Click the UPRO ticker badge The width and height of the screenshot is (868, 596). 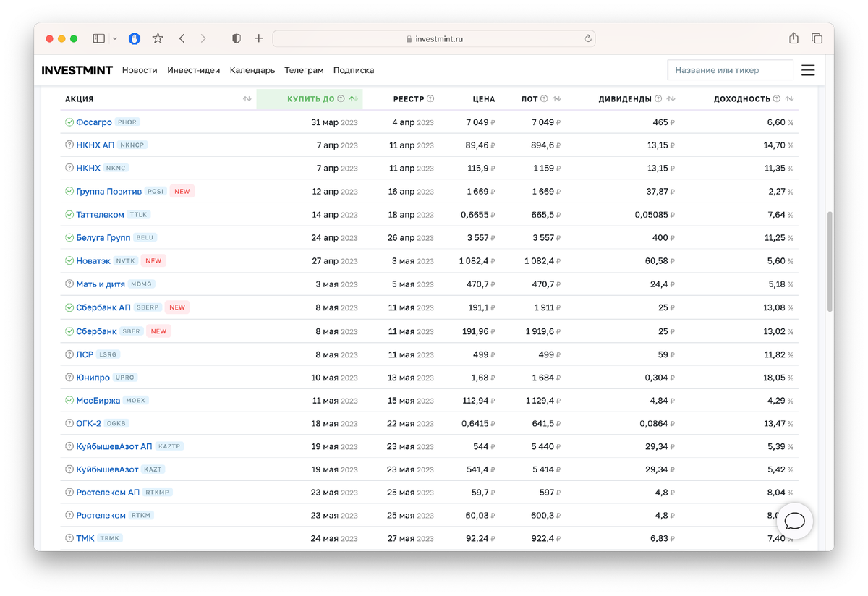click(125, 378)
